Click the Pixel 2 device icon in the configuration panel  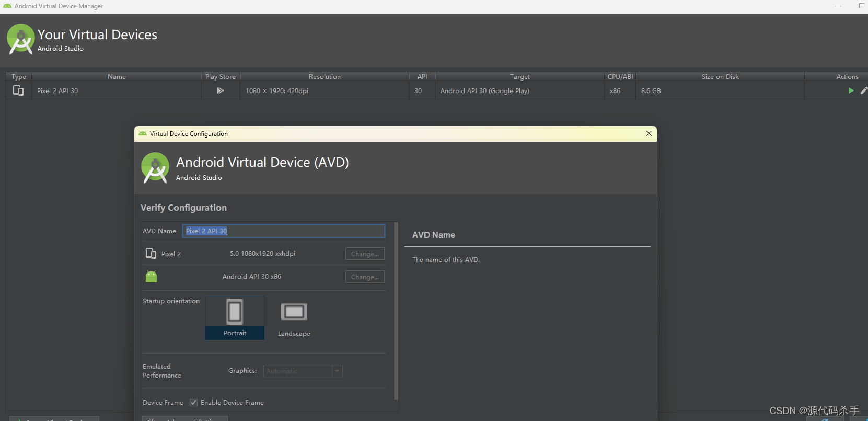click(151, 254)
